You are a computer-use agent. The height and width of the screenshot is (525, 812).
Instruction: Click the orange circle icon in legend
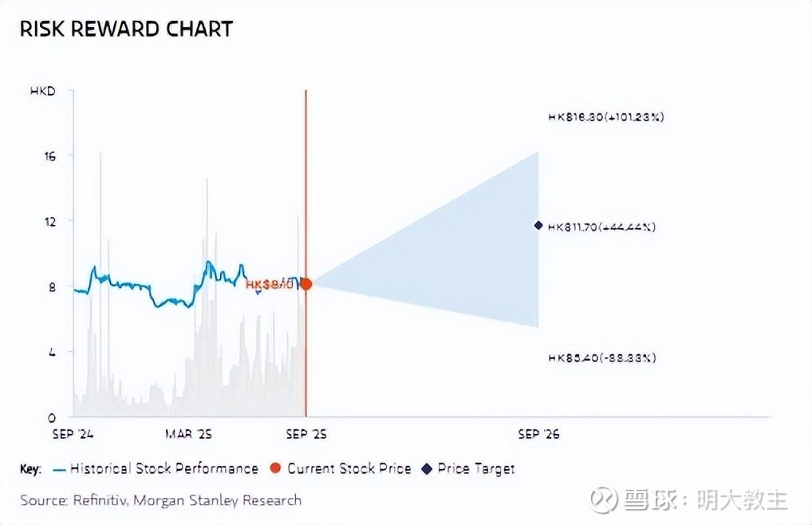[276, 469]
